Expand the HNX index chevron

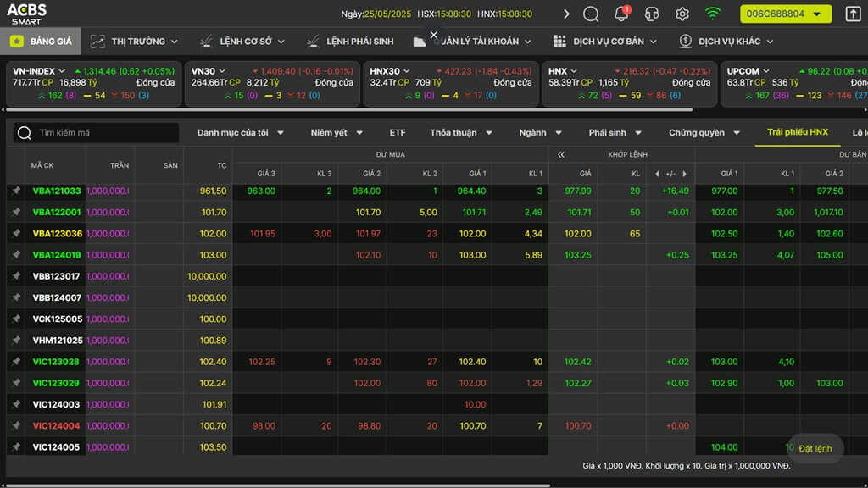(x=574, y=71)
